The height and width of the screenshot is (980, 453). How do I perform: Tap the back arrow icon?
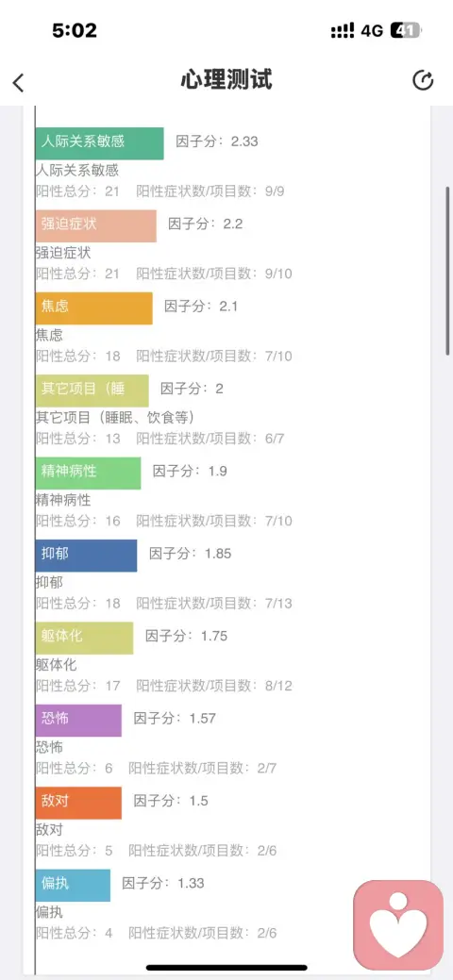(x=18, y=82)
